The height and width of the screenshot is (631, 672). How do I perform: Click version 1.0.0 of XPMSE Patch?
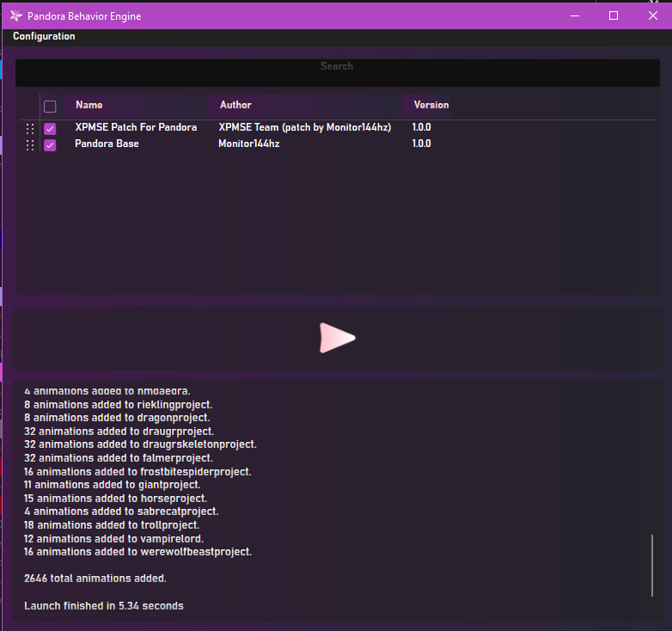click(421, 127)
